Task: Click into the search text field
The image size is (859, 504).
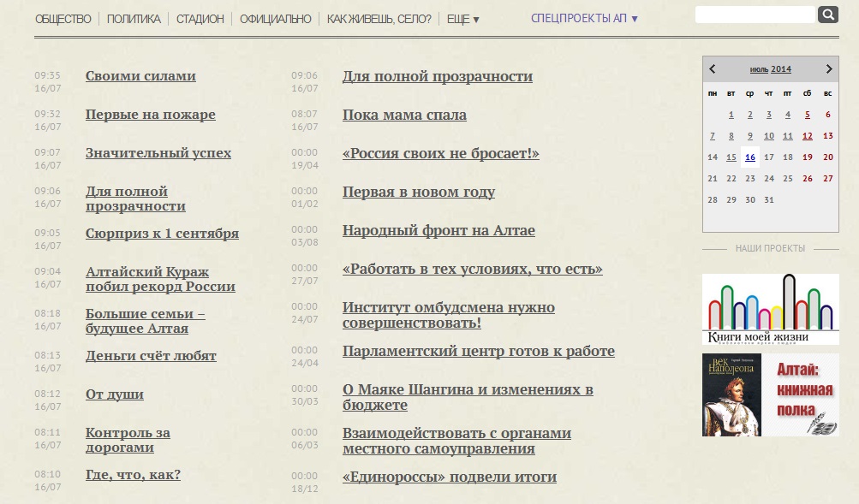Action: [x=755, y=15]
